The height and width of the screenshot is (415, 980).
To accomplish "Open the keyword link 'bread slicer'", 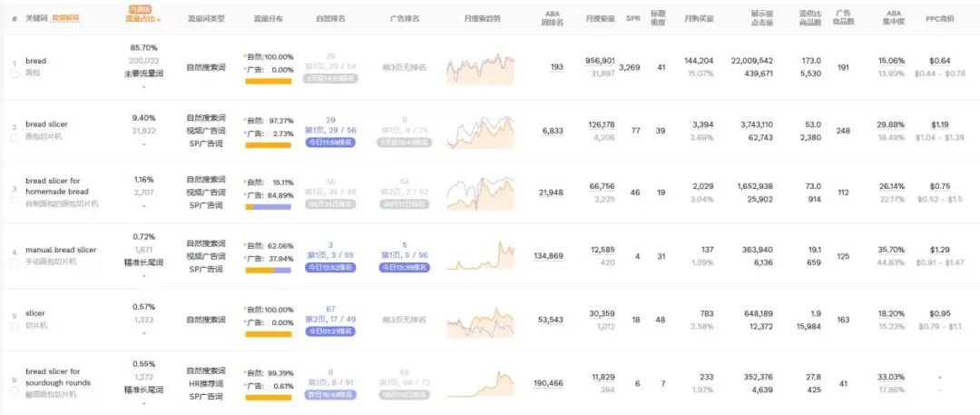I will click(x=46, y=124).
